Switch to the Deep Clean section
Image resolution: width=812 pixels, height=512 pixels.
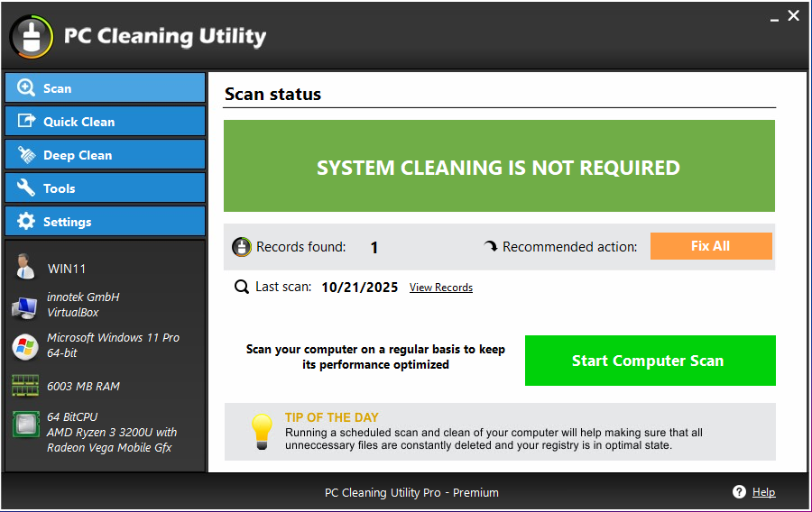[x=106, y=155]
